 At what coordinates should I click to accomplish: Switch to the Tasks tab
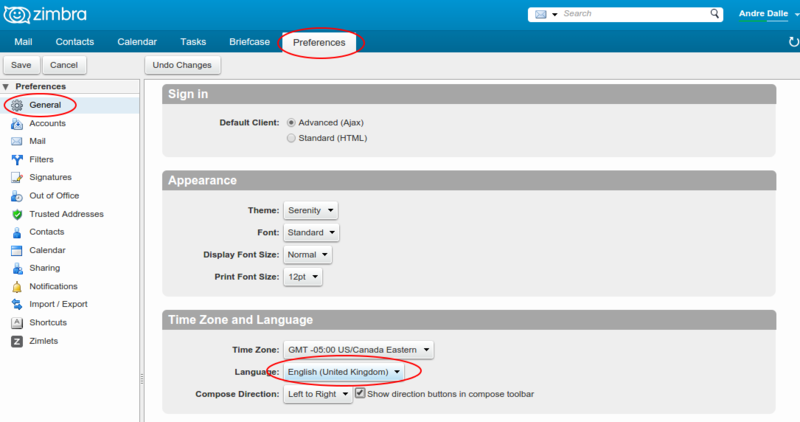193,42
